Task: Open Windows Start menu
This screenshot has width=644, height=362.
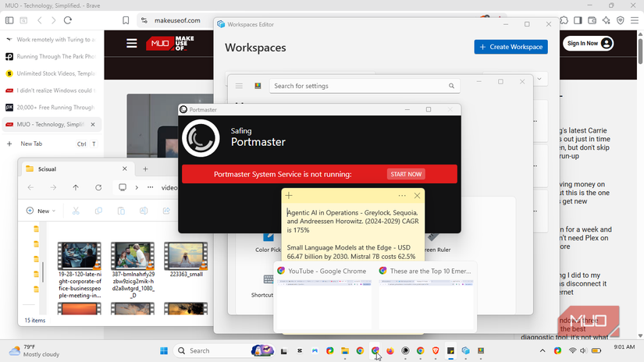Action: click(164, 350)
